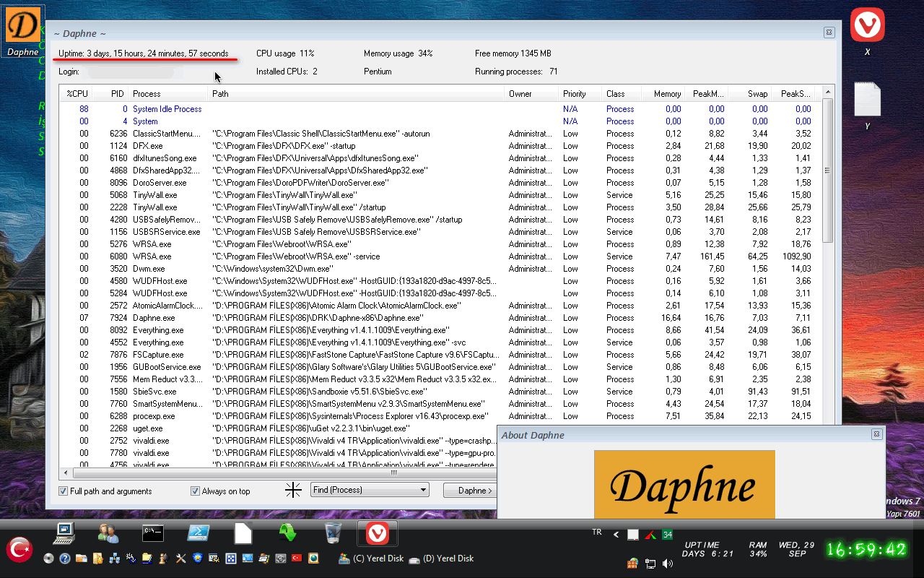The width and height of the screenshot is (924, 578).
Task: Open the blank file named Y on desktop
Action: click(867, 105)
